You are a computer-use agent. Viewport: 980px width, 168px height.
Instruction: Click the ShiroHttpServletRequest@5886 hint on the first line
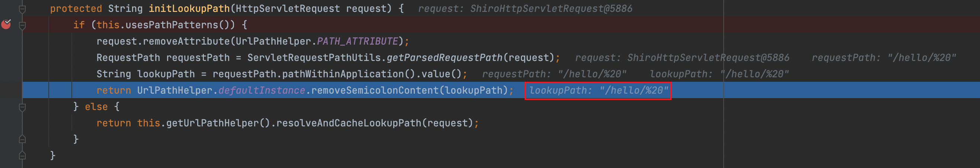tap(551, 8)
